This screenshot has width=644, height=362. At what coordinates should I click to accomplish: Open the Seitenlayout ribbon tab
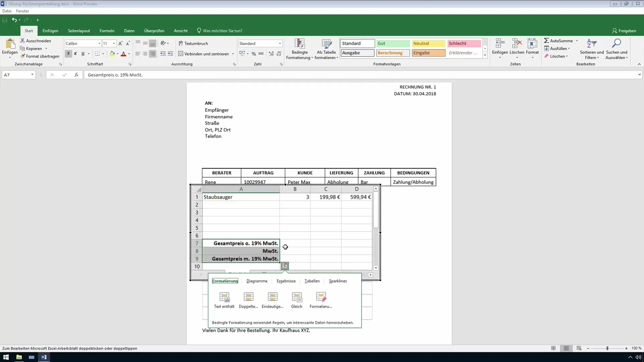tap(79, 31)
